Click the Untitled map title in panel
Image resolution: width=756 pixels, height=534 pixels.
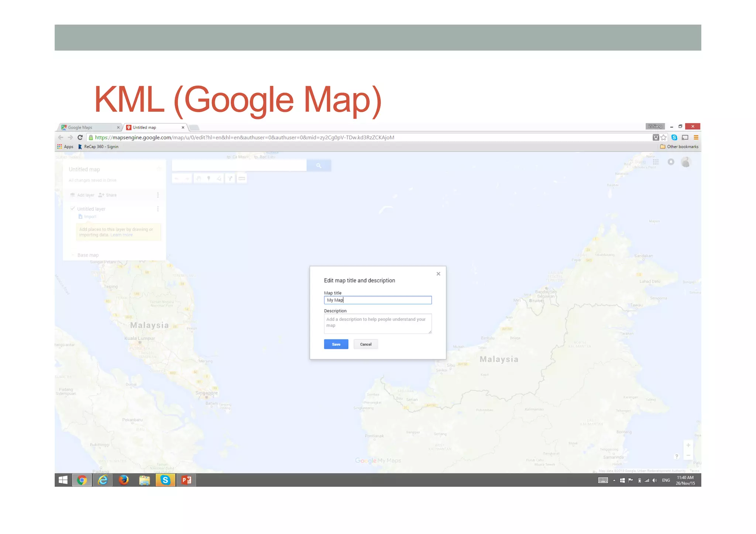click(x=84, y=169)
